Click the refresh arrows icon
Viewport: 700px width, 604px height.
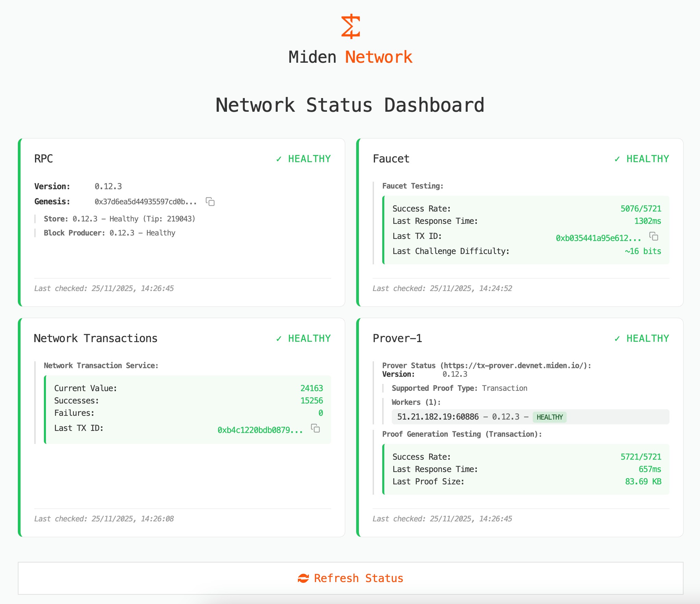pyautogui.click(x=303, y=578)
